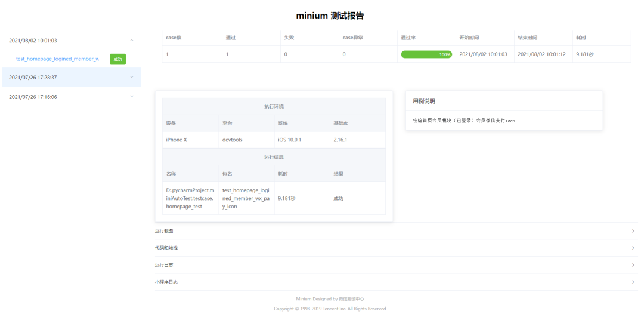Screen dimensions: 644x314
Task: Click Minium Designed by 微信测试中心 footer
Action: pos(330,299)
